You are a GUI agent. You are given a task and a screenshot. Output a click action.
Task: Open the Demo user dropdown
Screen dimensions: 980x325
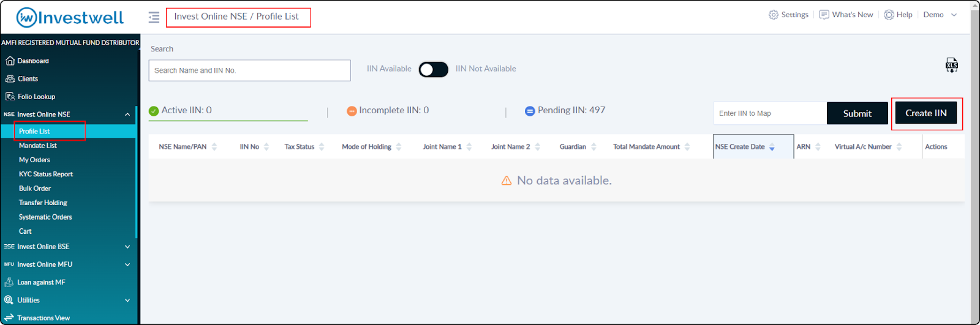click(x=940, y=15)
